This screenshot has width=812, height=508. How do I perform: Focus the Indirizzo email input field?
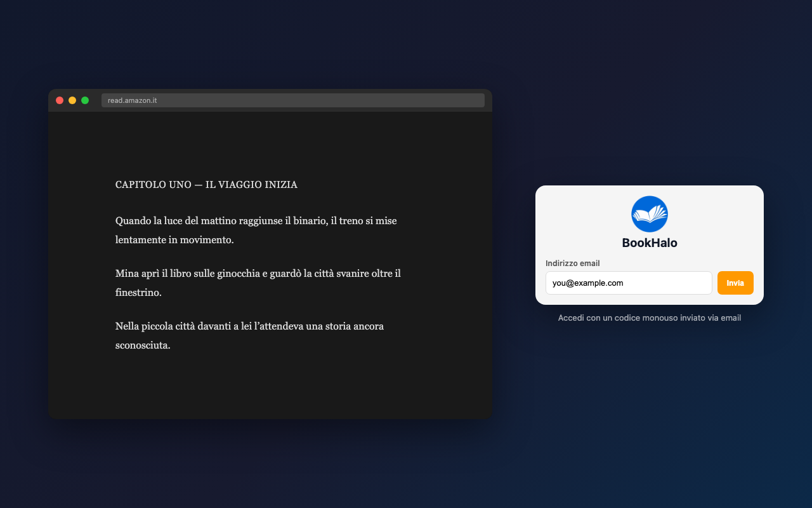pyautogui.click(x=629, y=283)
